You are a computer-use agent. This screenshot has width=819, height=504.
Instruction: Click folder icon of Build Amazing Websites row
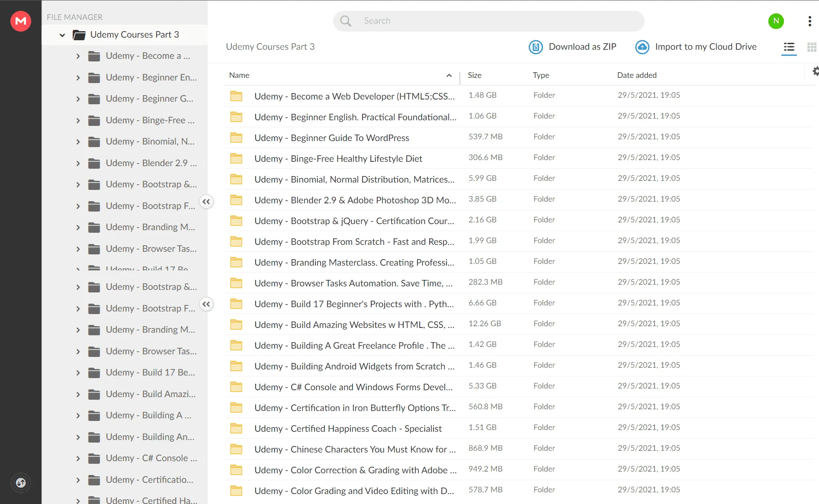pos(236,324)
